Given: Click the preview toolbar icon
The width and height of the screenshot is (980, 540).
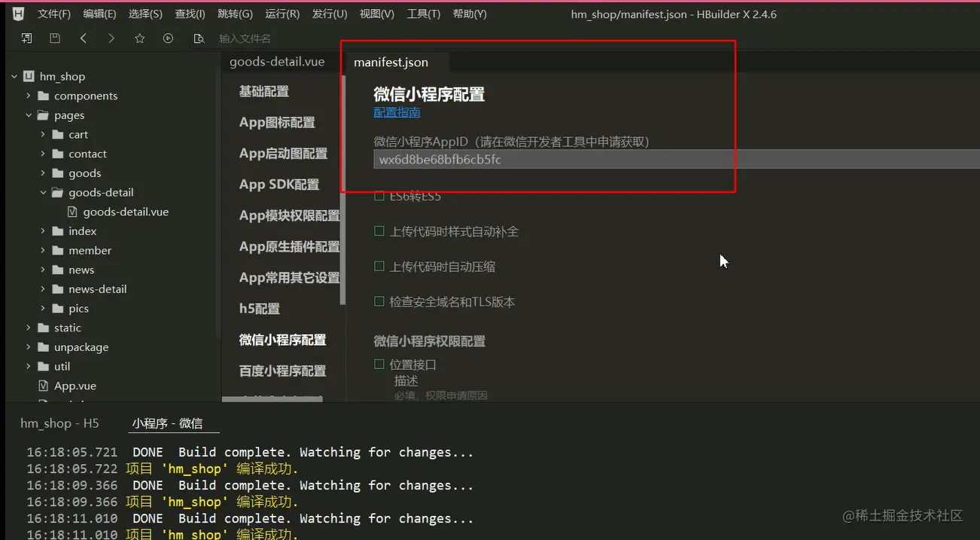Looking at the screenshot, I should (199, 38).
